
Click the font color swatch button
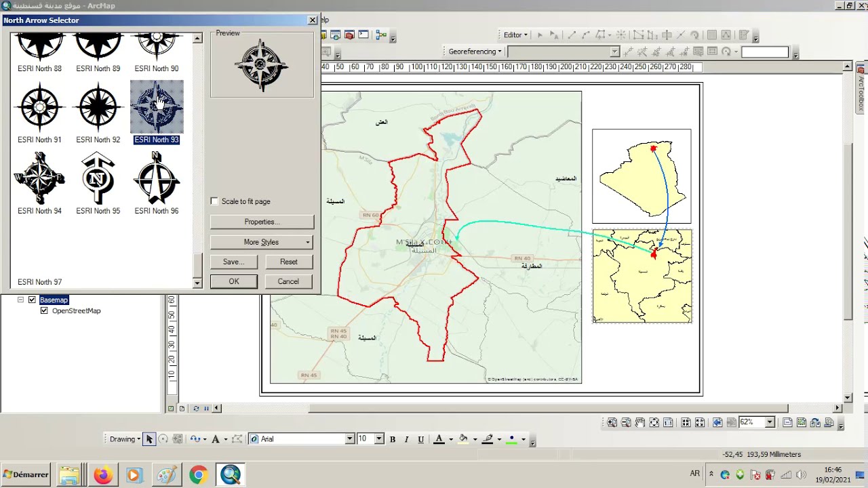pyautogui.click(x=439, y=439)
